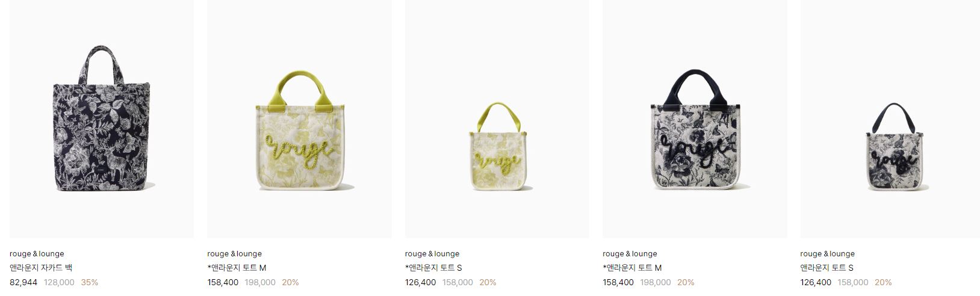Select rouge & lounge brand above lime tote S

pos(432,254)
